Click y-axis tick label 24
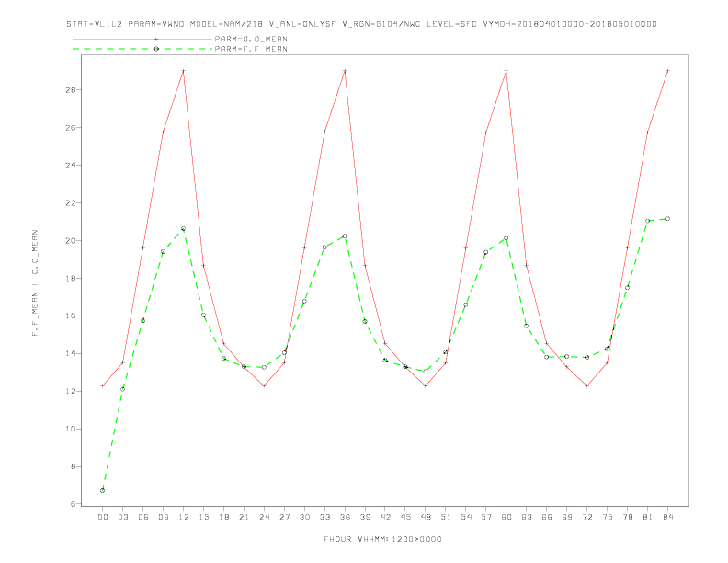The image size is (728, 563). (70, 165)
